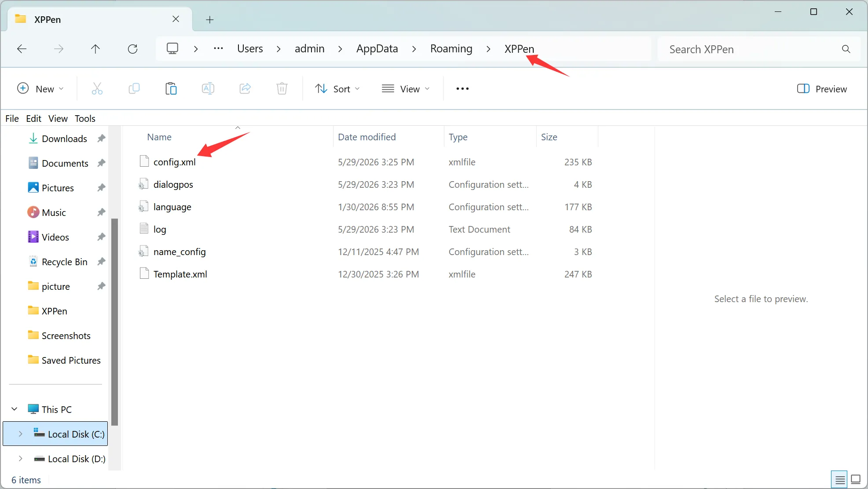Expand chevron after Users in address bar
The width and height of the screenshot is (868, 489).
click(278, 49)
